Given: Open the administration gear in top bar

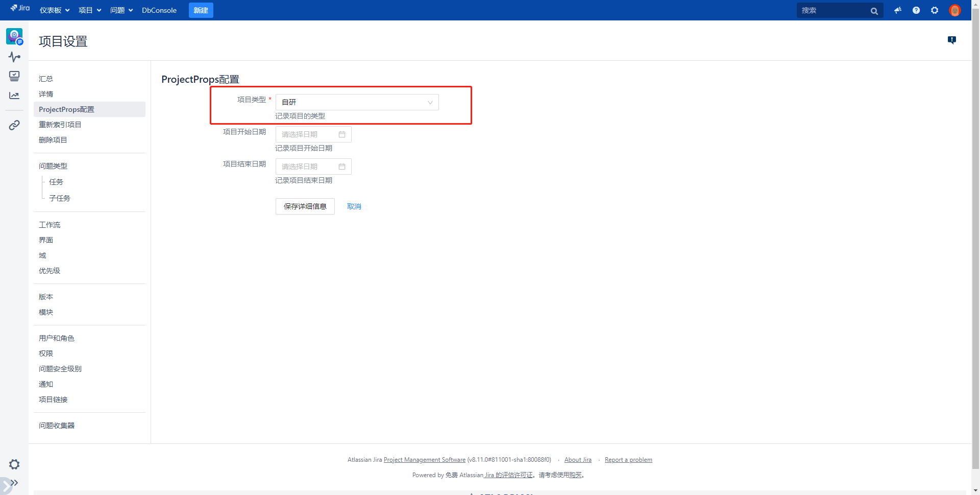Looking at the screenshot, I should 935,10.
